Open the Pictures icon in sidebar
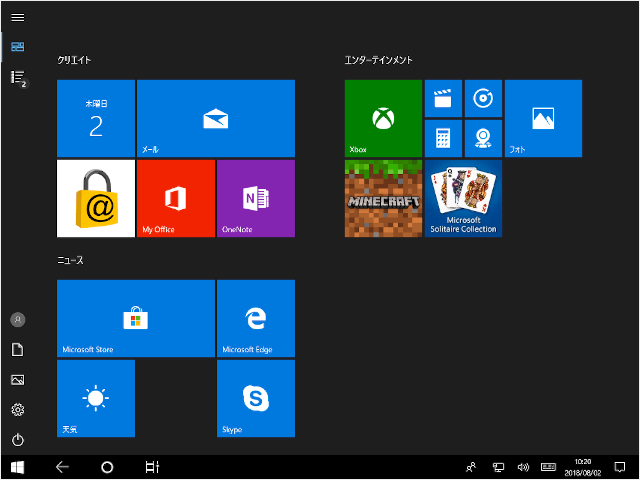The image size is (640, 480). pos(18,380)
